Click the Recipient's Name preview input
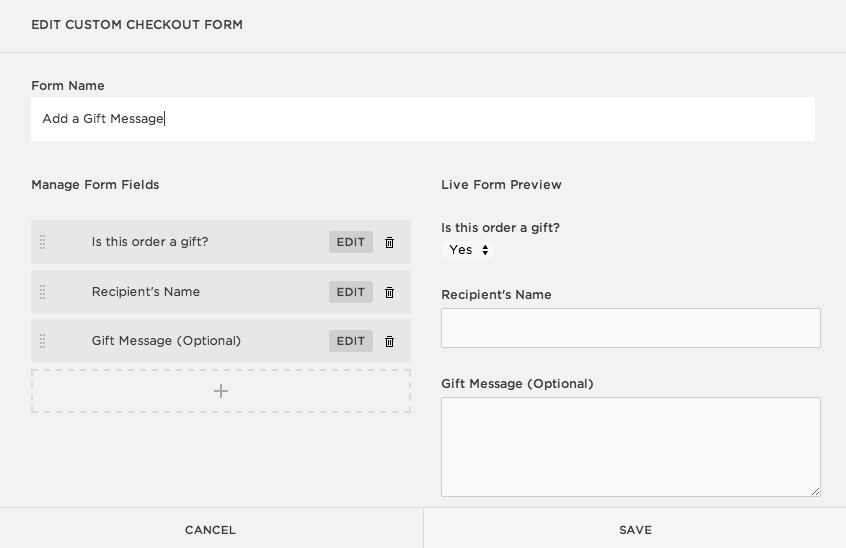Image resolution: width=846 pixels, height=548 pixels. pyautogui.click(x=630, y=328)
